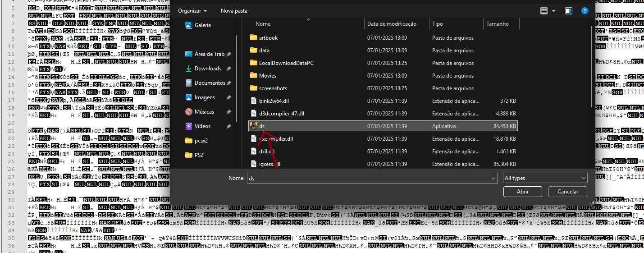Sort by the Nome column header

[263, 24]
